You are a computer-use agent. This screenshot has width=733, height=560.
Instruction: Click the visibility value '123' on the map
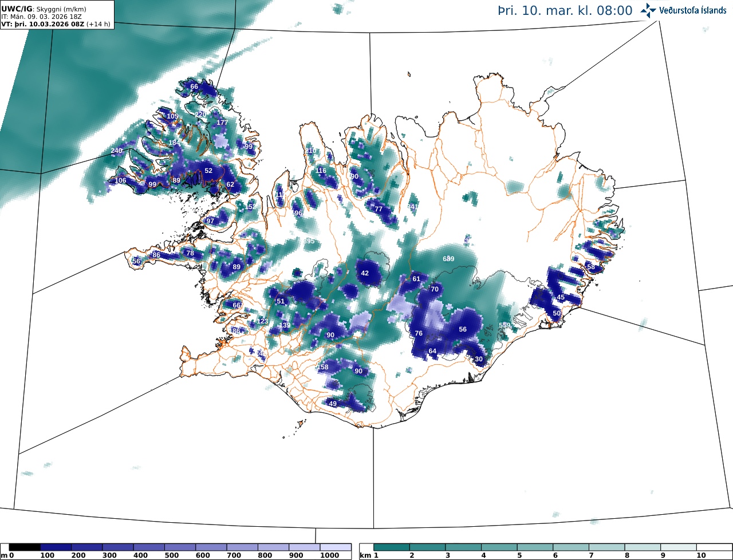tap(262, 321)
